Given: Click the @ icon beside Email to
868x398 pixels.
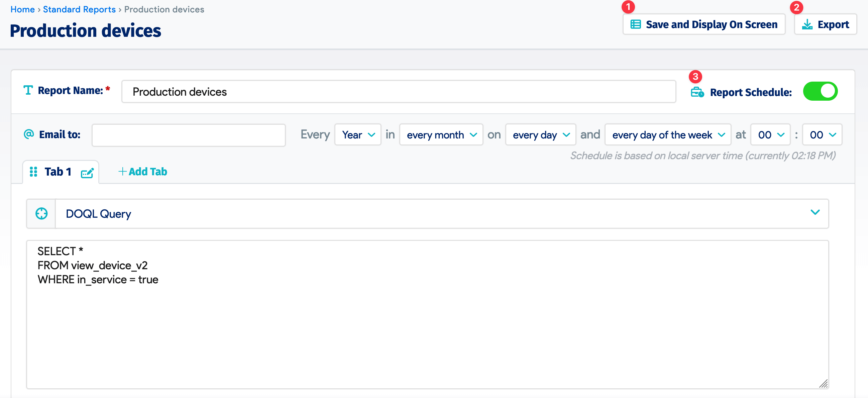Looking at the screenshot, I should [x=29, y=134].
